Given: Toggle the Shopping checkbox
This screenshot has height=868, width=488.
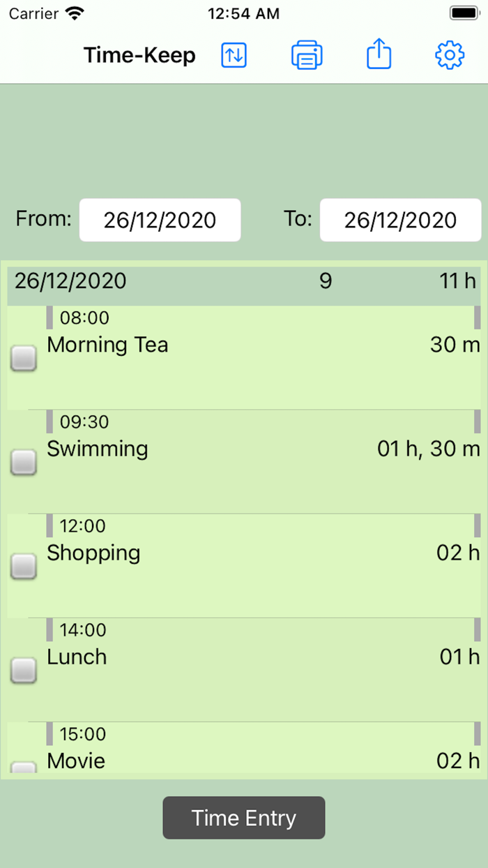Looking at the screenshot, I should coord(24,566).
